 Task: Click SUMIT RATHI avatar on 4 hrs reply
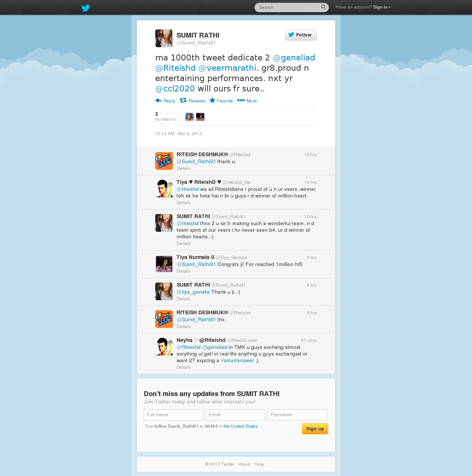(164, 291)
